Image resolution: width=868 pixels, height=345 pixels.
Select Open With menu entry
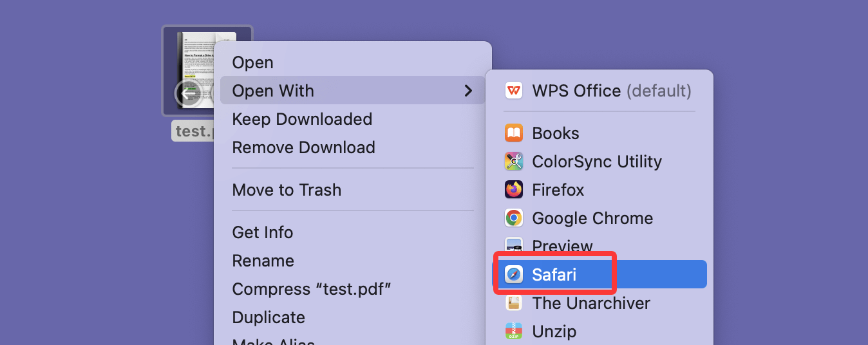(x=353, y=91)
